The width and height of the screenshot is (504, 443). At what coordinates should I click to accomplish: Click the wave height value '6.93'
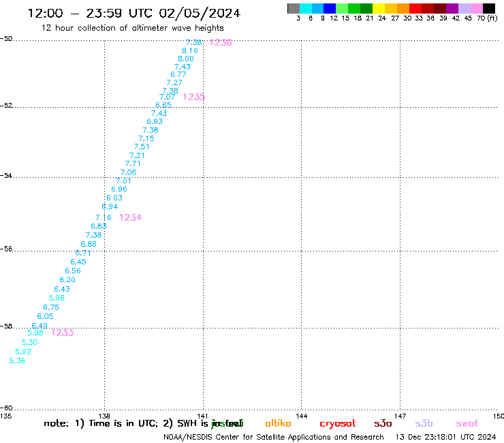pos(155,121)
